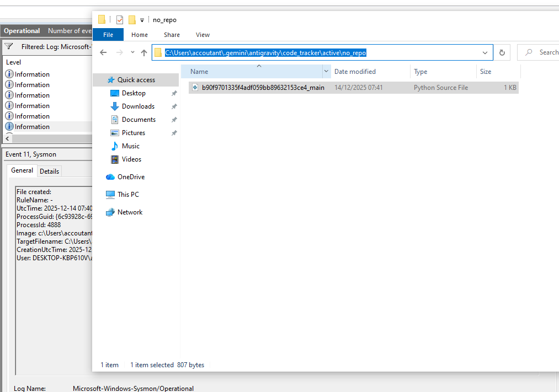This screenshot has width=559, height=392.
Task: Customize Quick Access Toolbar dropdown arrow
Action: pyautogui.click(x=142, y=20)
